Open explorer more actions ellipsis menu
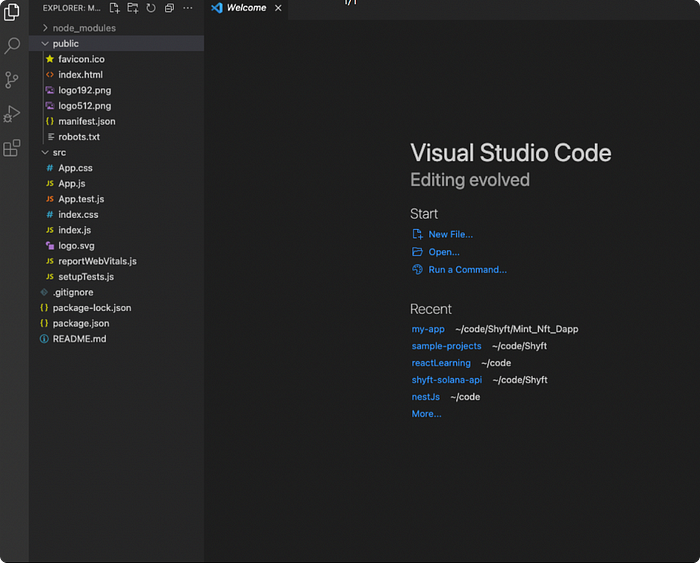This screenshot has height=563, width=700. click(187, 8)
